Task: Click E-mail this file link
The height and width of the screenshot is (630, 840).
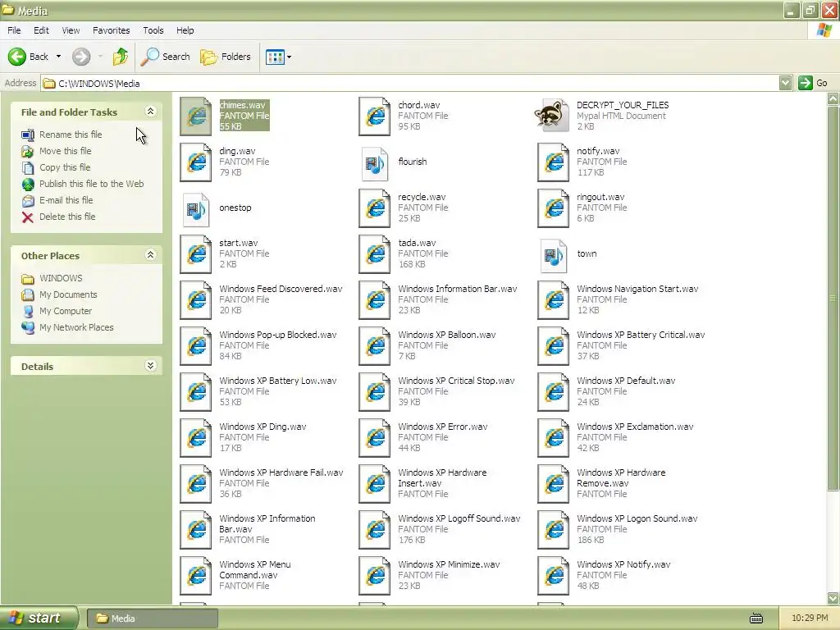Action: point(66,200)
